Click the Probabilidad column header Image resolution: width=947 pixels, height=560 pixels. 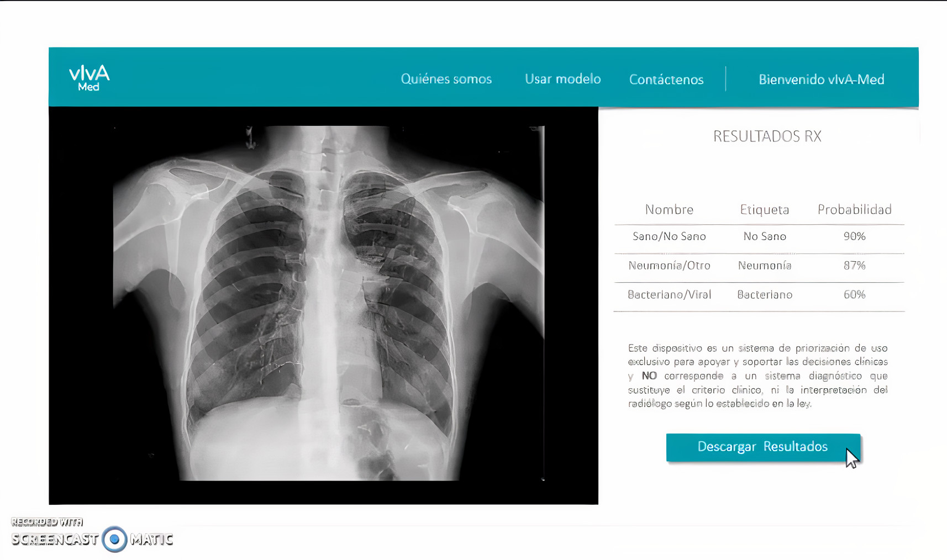[x=854, y=210]
